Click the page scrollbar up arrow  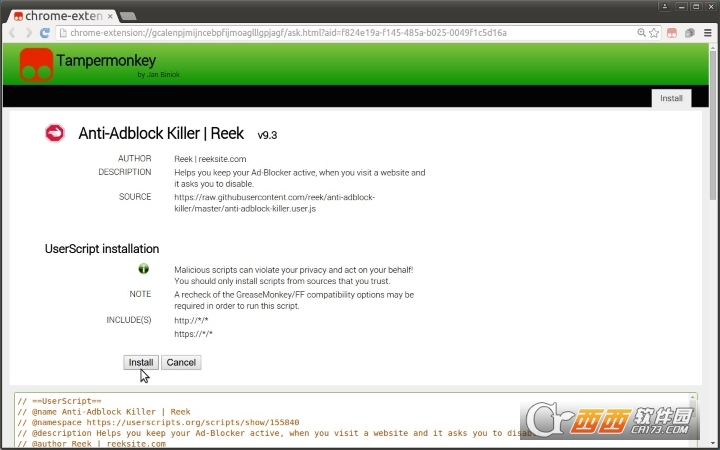pyautogui.click(x=713, y=46)
